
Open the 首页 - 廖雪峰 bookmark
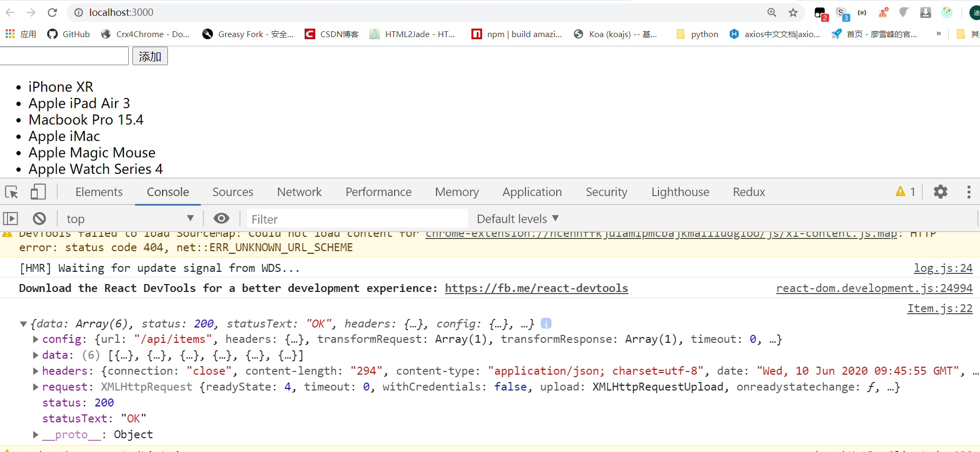(874, 34)
